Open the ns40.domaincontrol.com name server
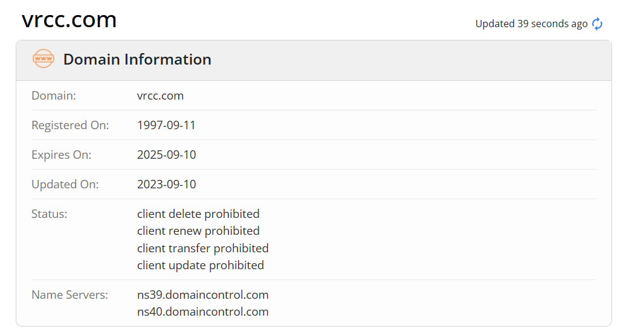 [202, 311]
